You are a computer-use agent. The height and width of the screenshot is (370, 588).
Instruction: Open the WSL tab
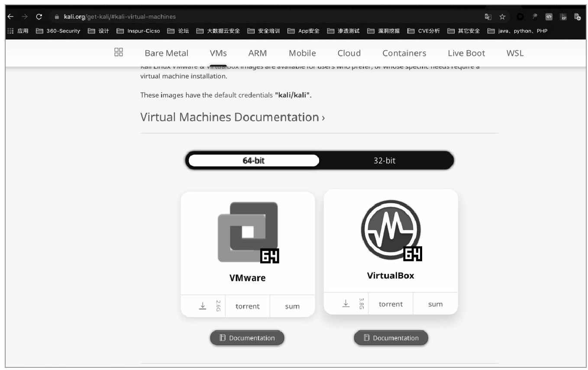pyautogui.click(x=515, y=53)
